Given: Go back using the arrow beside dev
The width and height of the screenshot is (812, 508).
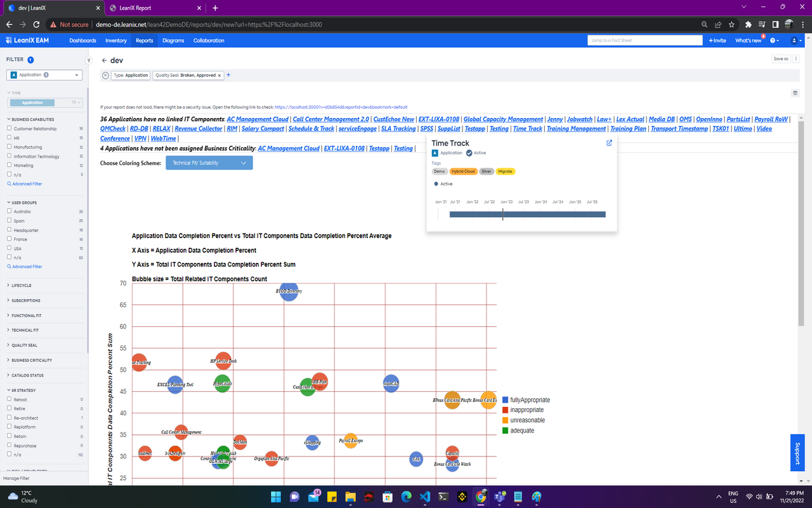Looking at the screenshot, I should [x=104, y=60].
